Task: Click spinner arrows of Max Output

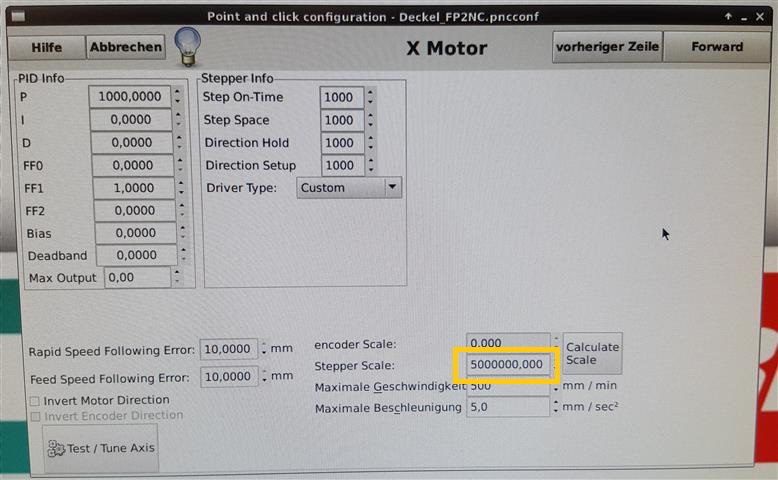Action: 177,277
